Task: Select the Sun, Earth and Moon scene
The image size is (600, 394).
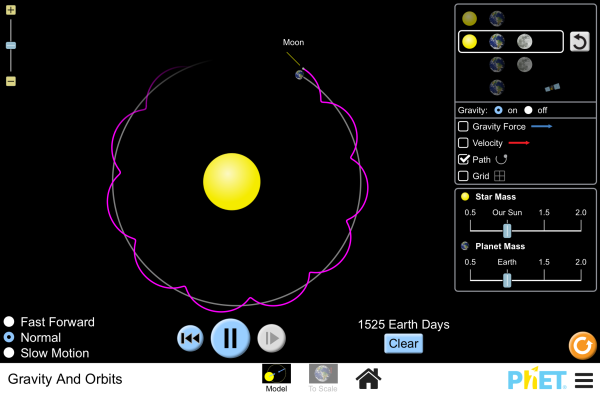Action: click(510, 41)
